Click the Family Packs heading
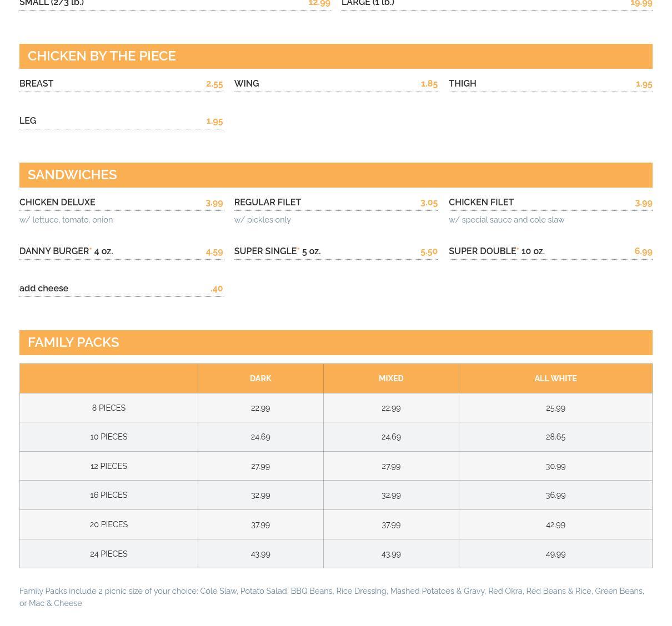This screenshot has width=672, height=626. (x=73, y=342)
